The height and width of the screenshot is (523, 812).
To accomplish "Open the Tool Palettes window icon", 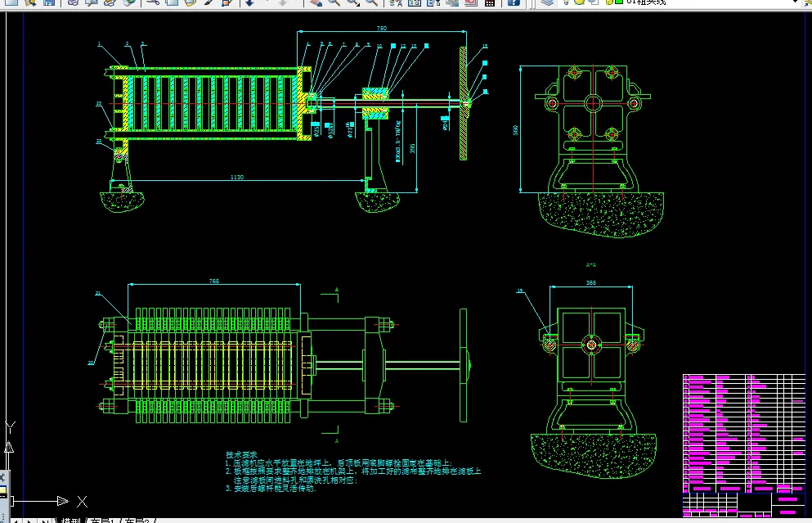I will point(433,2).
